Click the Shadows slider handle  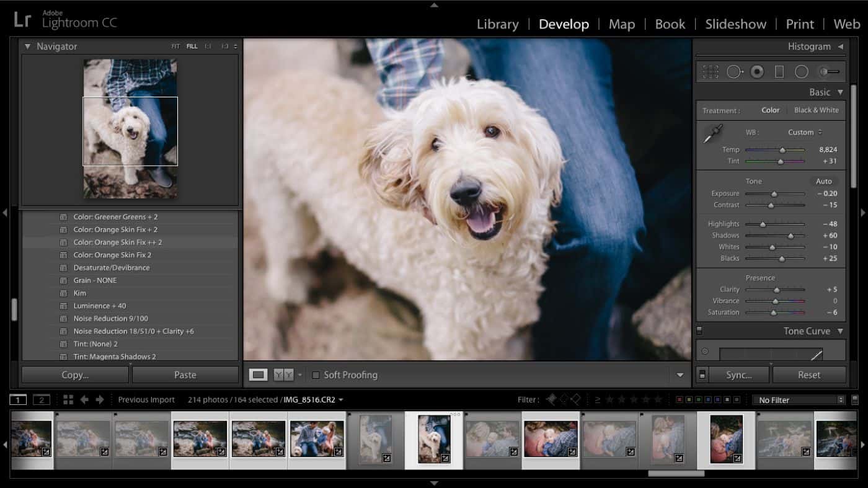(x=790, y=236)
